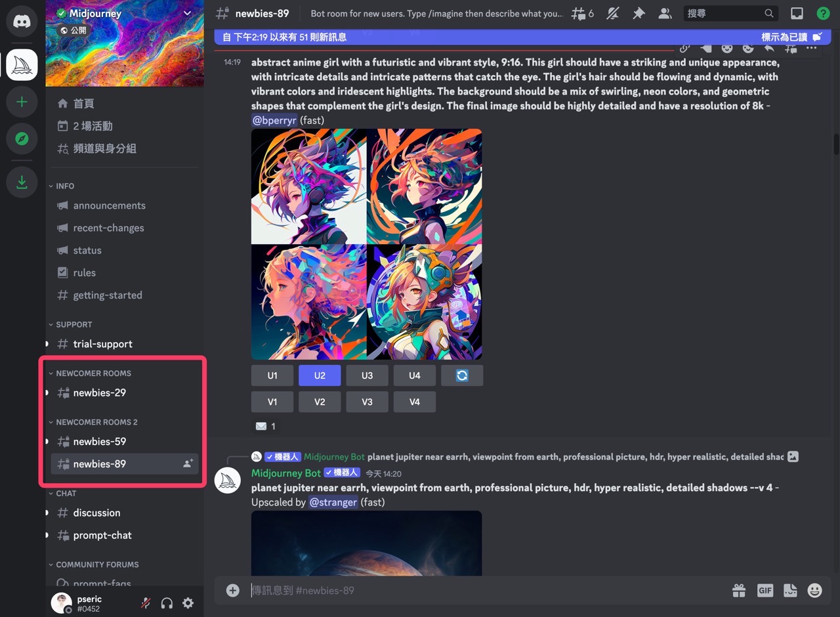The width and height of the screenshot is (840, 617).
Task: Select the Midjourney sailboat server icon
Action: [22, 64]
